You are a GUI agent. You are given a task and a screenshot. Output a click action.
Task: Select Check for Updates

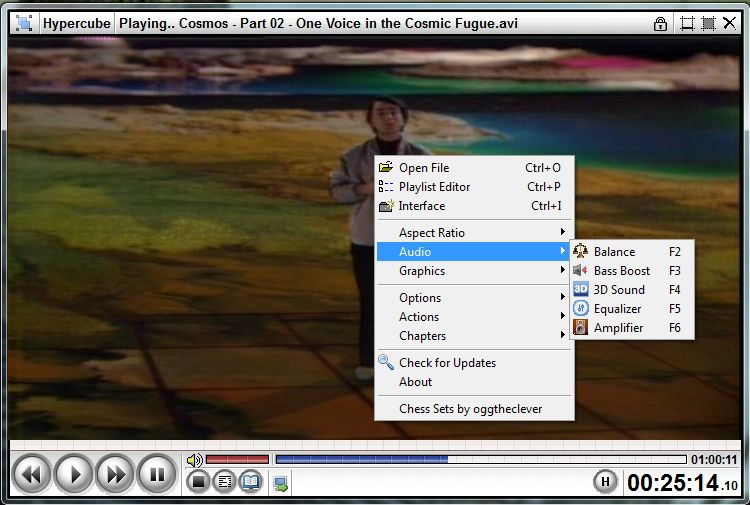coord(474,363)
